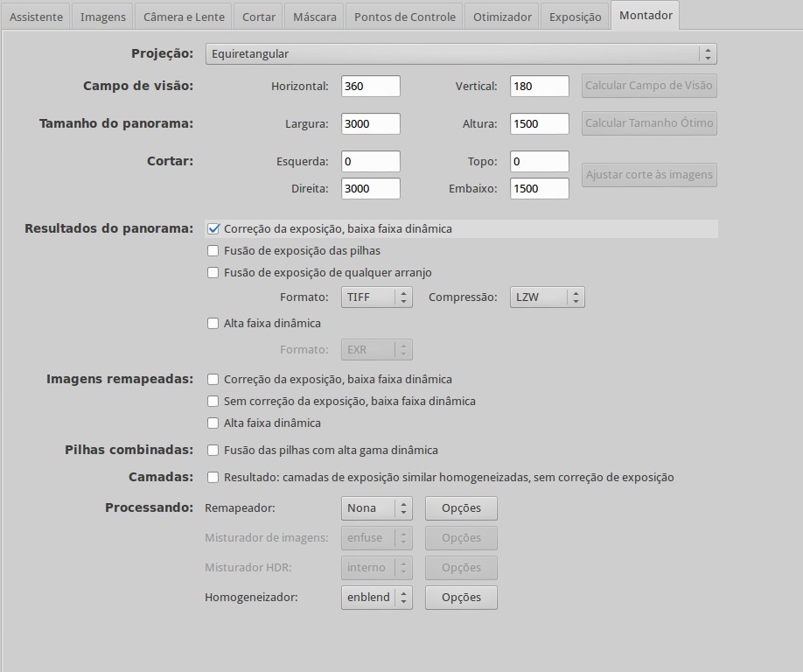Screen dimensions: 803x672
Task: Click Opções button next to Remapeador
Action: [x=461, y=508]
